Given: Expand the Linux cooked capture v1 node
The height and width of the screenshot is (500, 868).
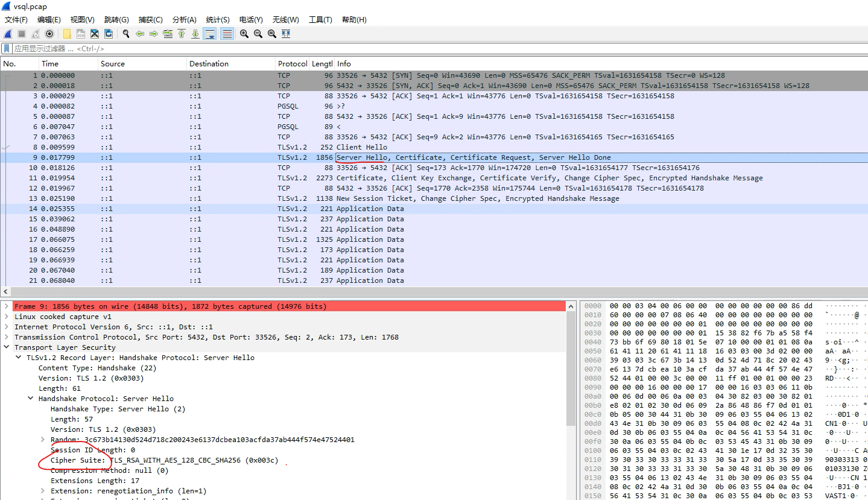Looking at the screenshot, I should coord(7,317).
